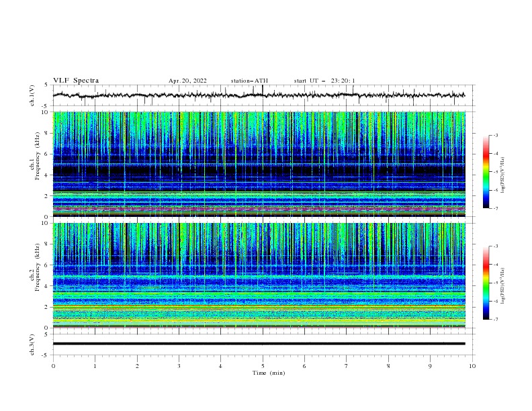Click the ch.2 frequency spectrogram panel
Screen dimensions: 532x411
(x=259, y=275)
